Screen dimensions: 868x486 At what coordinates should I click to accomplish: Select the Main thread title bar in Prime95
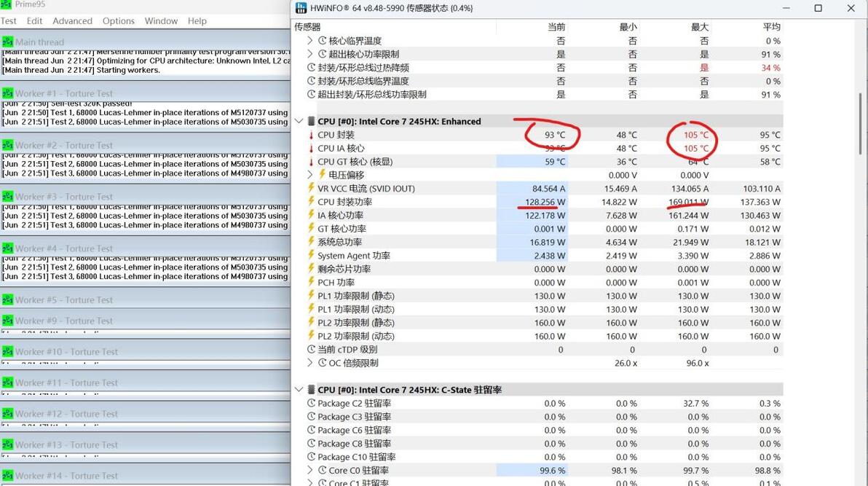pos(145,42)
